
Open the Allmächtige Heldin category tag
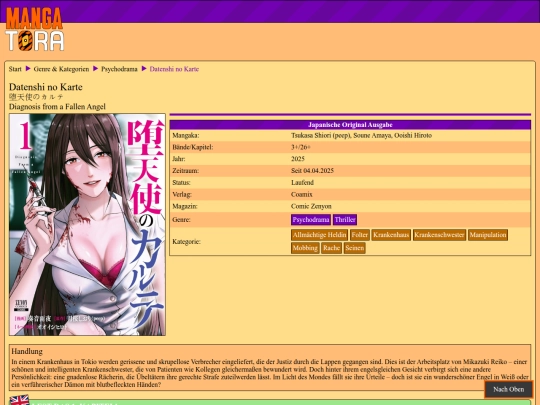tap(320, 235)
